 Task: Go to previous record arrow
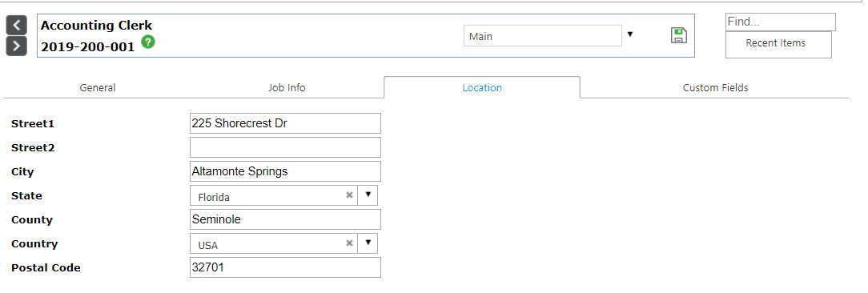17,26
